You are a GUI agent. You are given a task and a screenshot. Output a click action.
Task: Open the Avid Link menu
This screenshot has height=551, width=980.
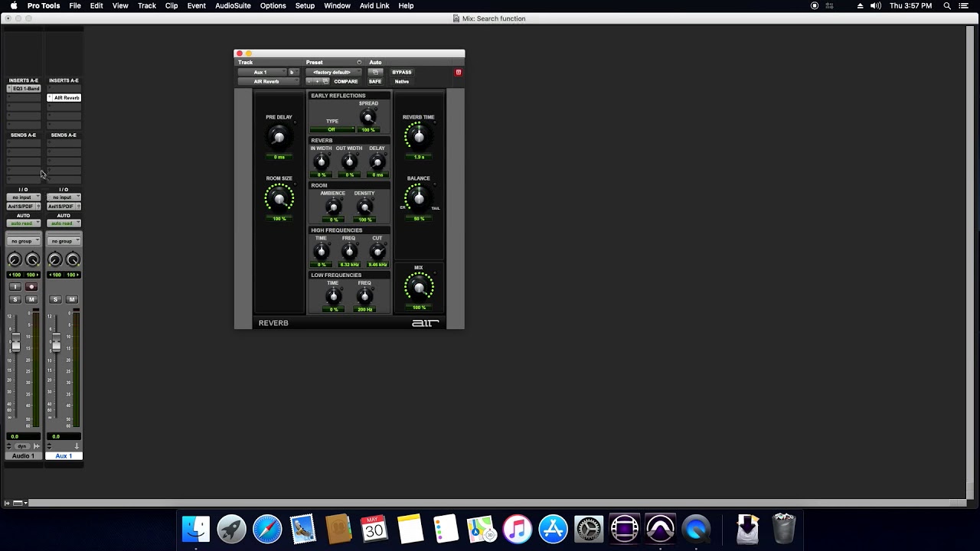374,5
